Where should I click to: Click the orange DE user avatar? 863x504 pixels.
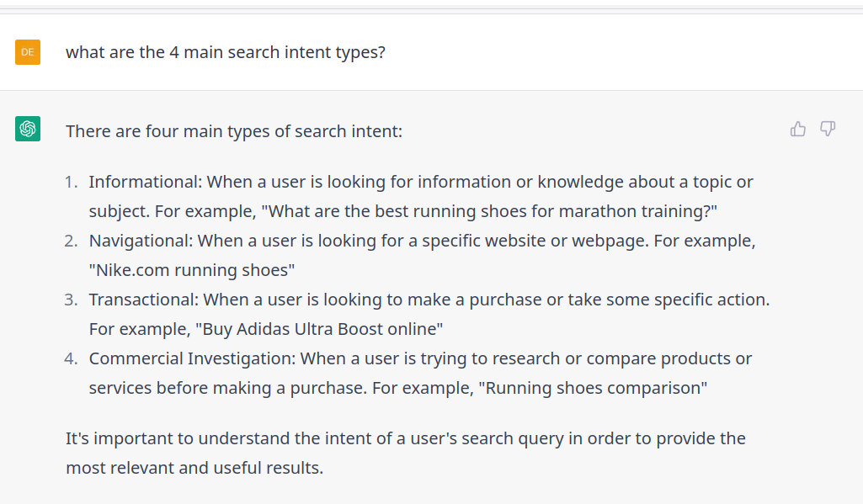(28, 52)
